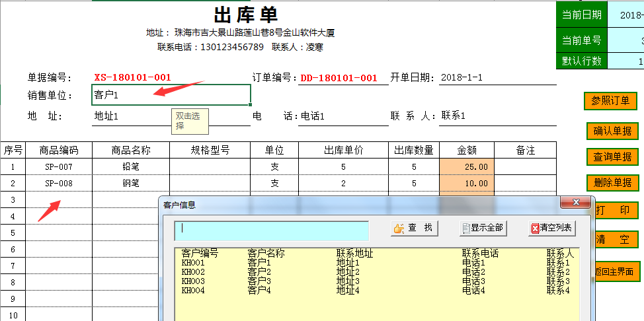Select customer row KH002 客户2
644x321 pixels.
point(377,271)
